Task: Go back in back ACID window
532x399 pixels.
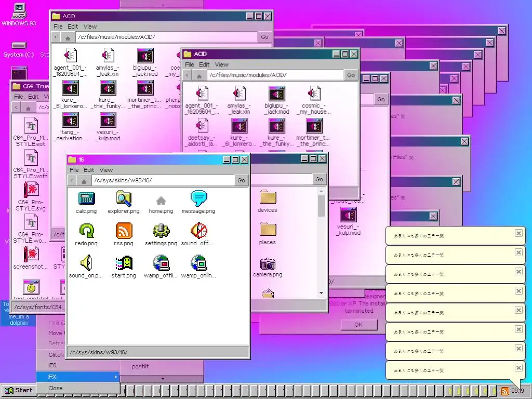Action: point(56,37)
